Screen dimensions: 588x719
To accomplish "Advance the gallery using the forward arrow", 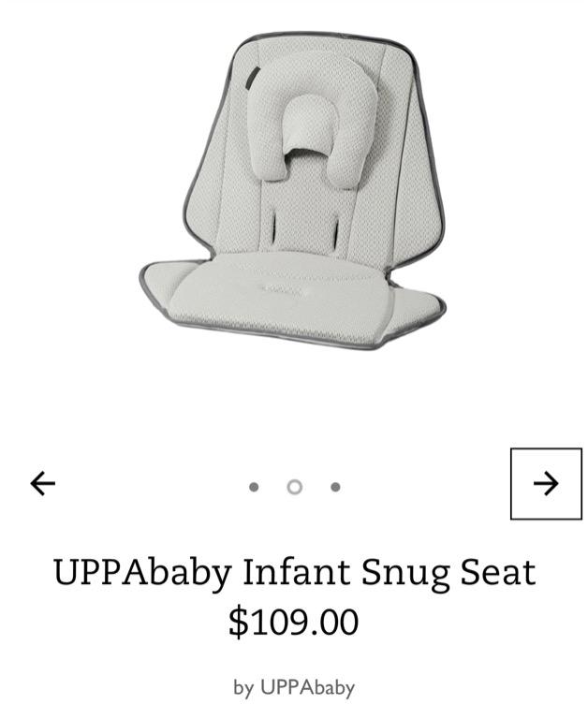I will click(546, 483).
